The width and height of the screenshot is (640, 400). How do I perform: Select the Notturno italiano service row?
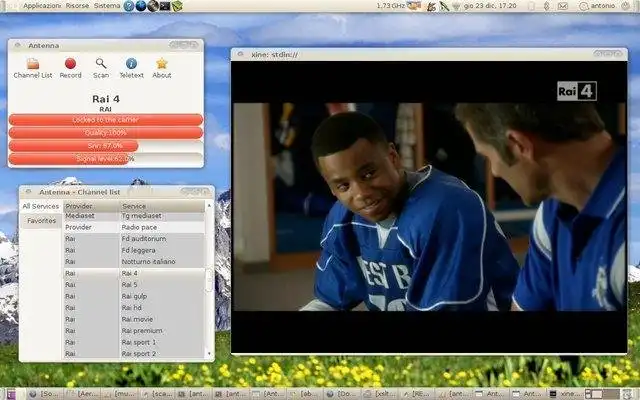(134, 261)
